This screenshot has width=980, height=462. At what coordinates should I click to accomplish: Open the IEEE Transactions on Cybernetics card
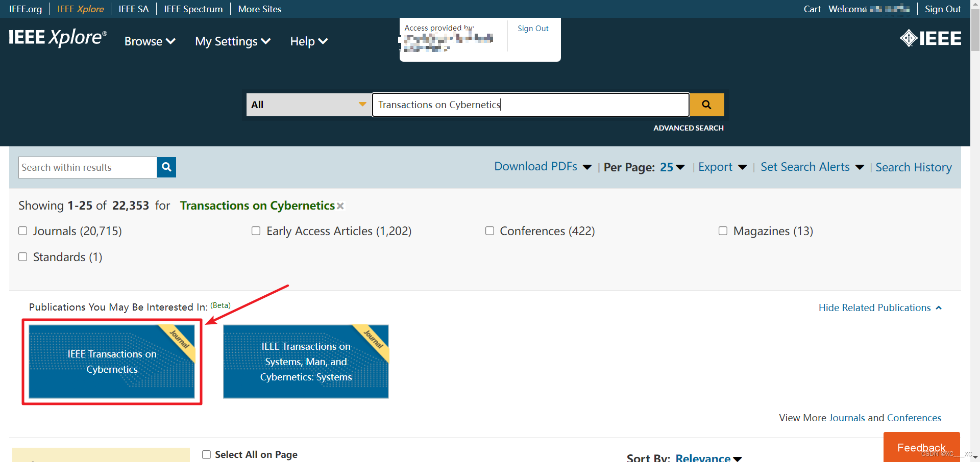[112, 362]
